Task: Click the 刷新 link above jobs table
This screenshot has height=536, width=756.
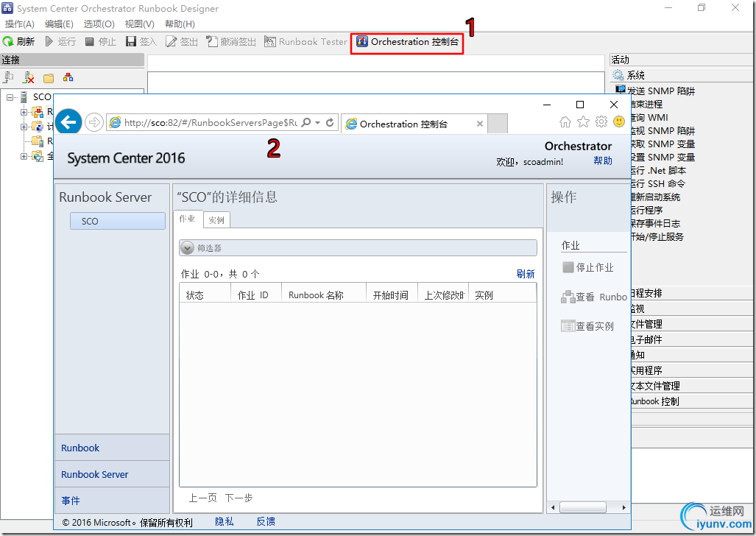Action: coord(526,274)
